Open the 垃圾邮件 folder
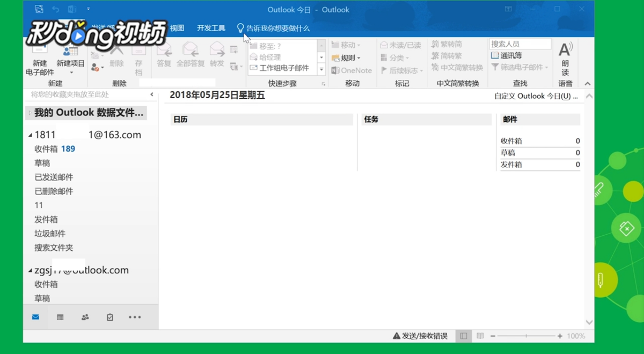This screenshot has width=644, height=354. 50,234
